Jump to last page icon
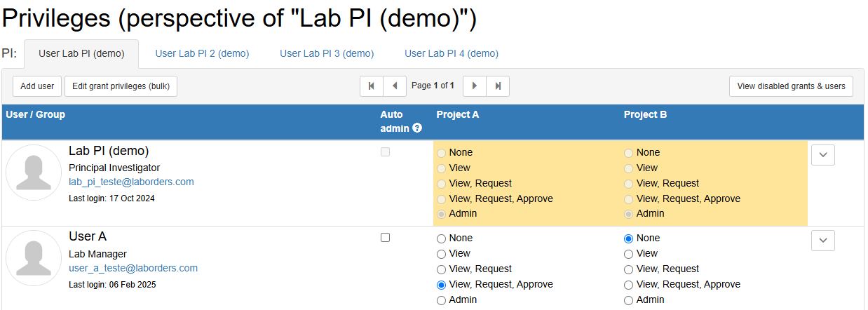 498,86
